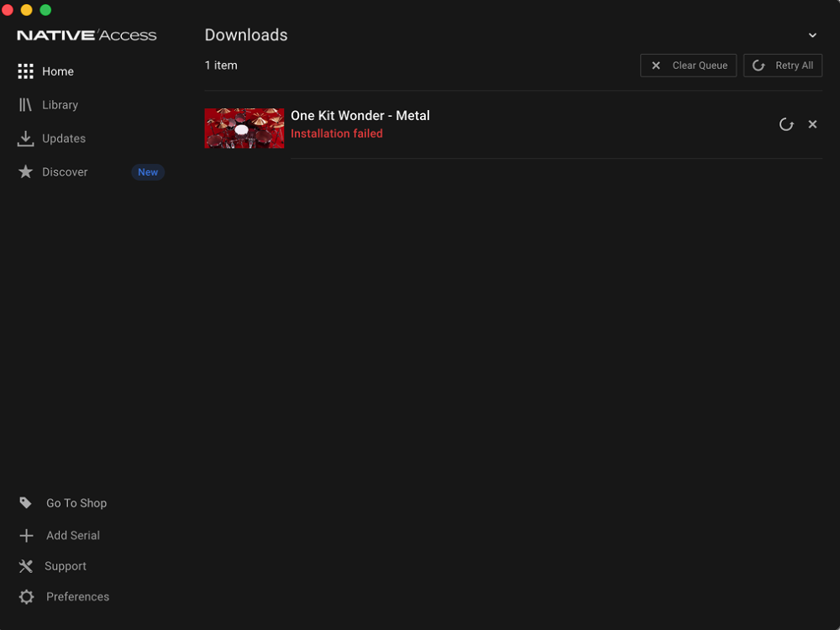Viewport: 840px width, 630px height.
Task: Click the Preferences gear icon
Action: click(x=26, y=596)
